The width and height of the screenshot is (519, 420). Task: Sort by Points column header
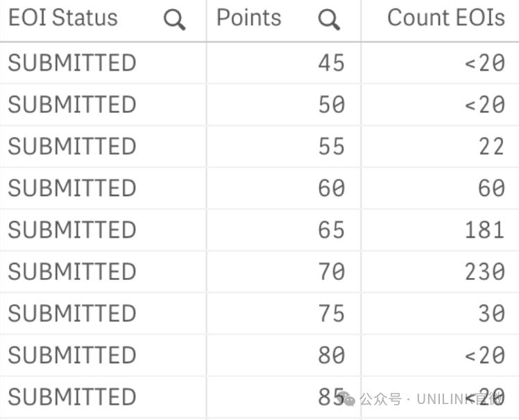pos(249,17)
